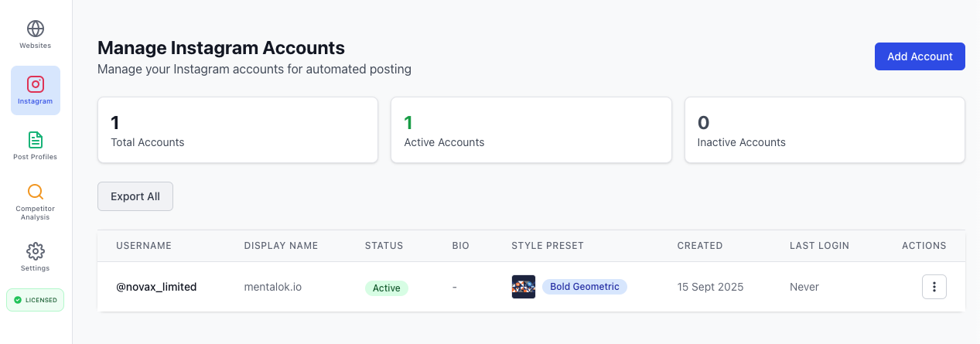
Task: Click the Bold Geometric preset thumbnail
Action: [x=524, y=287]
